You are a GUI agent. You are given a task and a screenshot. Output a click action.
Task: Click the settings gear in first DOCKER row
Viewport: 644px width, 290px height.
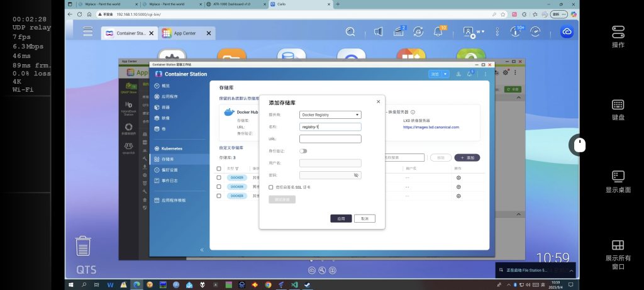pos(458,178)
